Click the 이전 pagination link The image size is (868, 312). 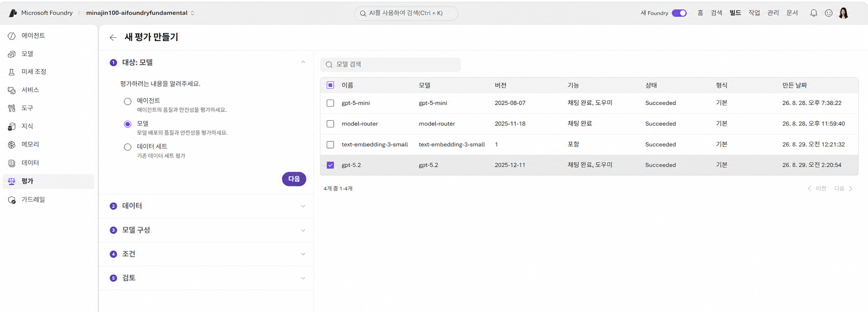pyautogui.click(x=821, y=188)
